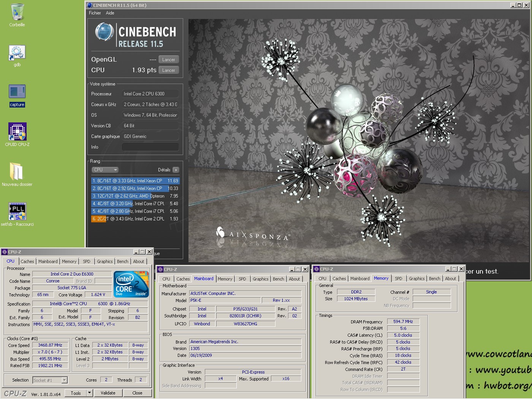Select Memory tab in Mainboard CPU-Z window

pos(225,279)
